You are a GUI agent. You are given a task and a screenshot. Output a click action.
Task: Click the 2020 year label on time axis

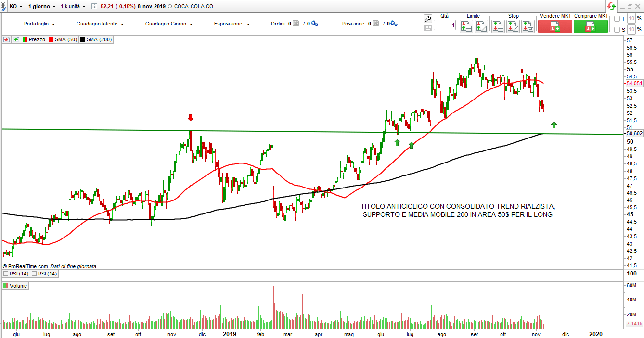tap(596, 334)
